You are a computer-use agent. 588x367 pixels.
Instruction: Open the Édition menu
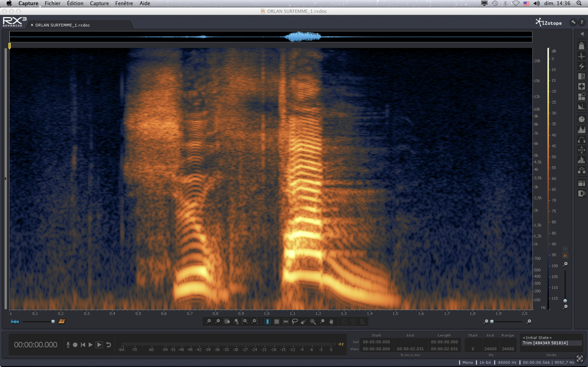75,3
